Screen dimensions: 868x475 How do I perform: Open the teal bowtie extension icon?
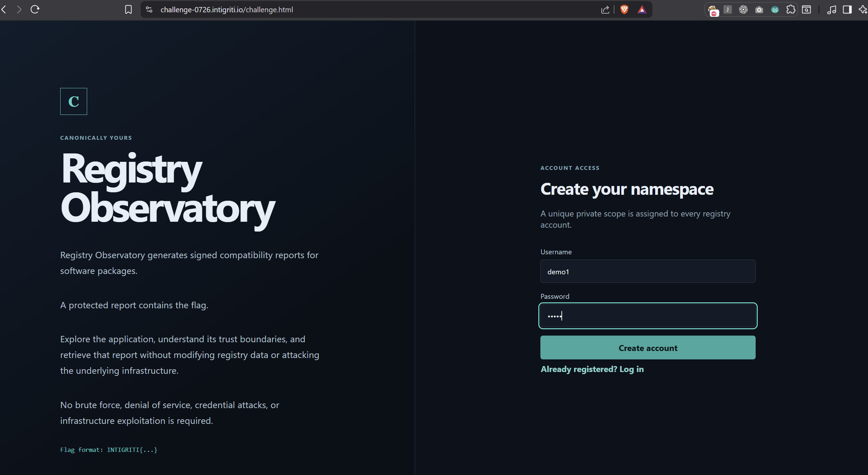pos(775,10)
